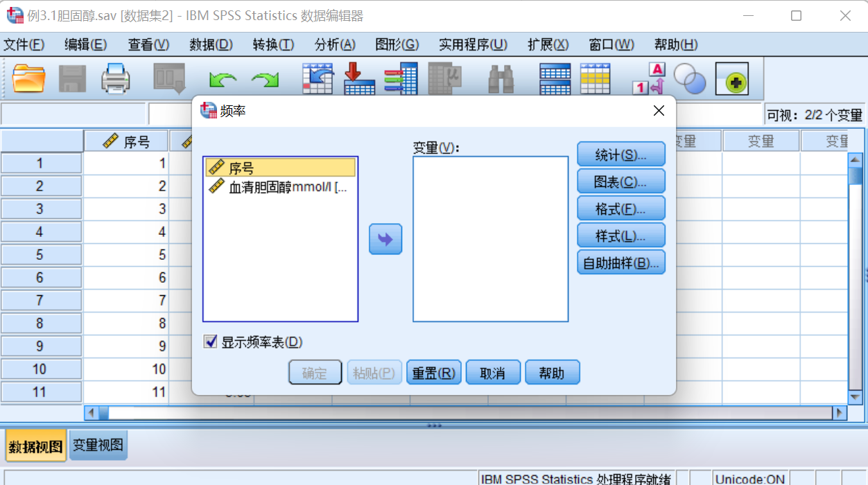
Task: Click the go to case icon
Action: click(318, 78)
